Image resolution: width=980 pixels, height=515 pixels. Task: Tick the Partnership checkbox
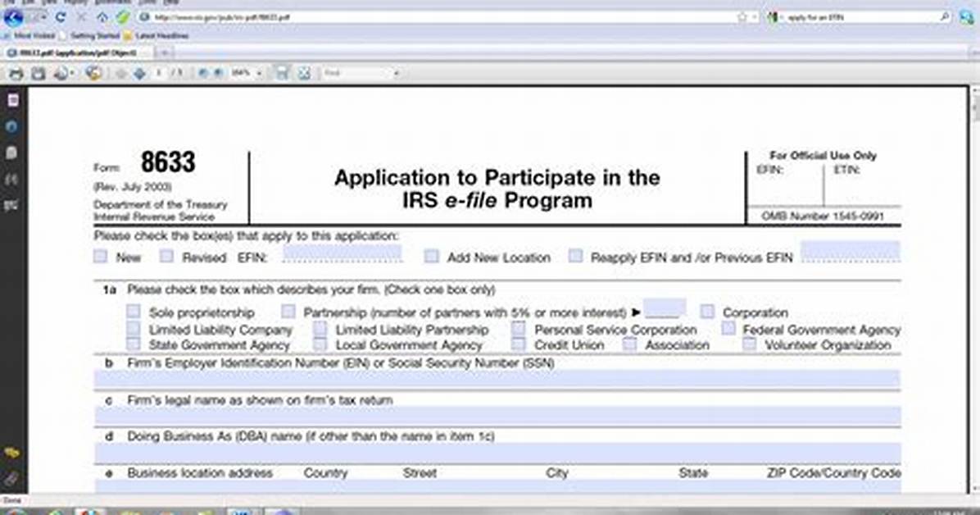click(x=288, y=311)
